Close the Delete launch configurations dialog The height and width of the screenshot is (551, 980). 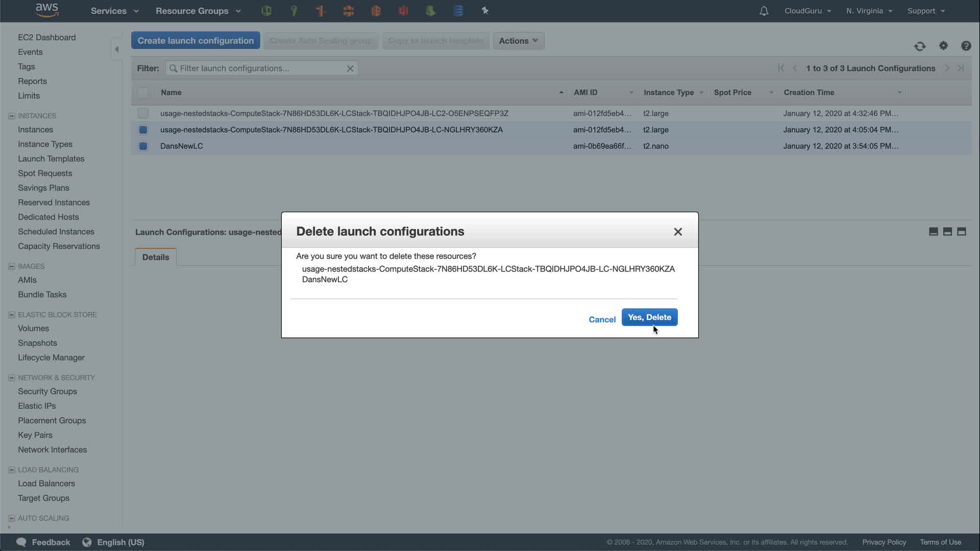pos(678,232)
